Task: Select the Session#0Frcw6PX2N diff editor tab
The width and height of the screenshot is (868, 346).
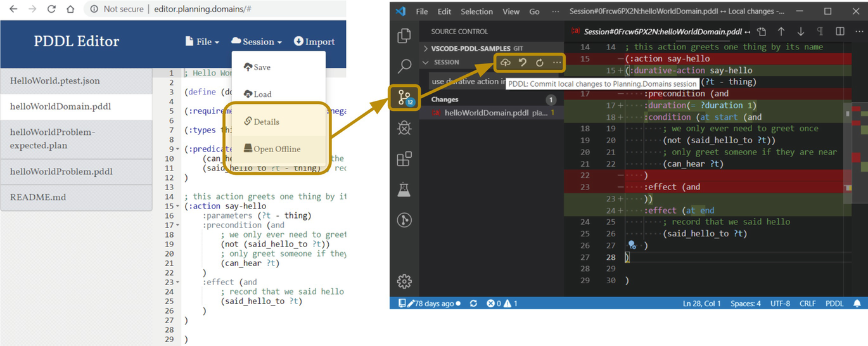Action: click(659, 32)
